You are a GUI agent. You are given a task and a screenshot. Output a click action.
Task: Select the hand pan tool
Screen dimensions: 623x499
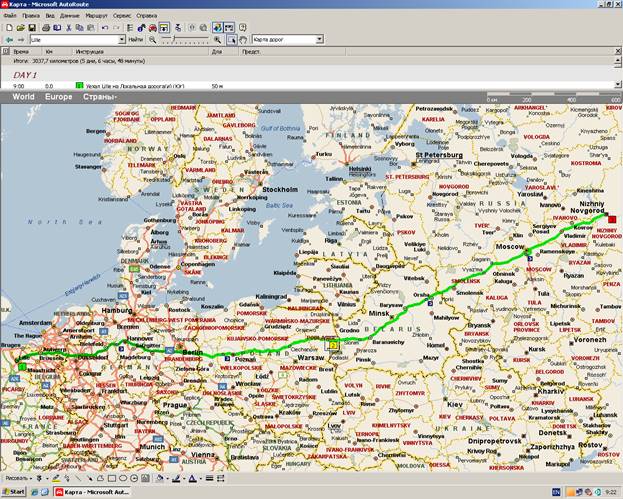pyautogui.click(x=243, y=39)
